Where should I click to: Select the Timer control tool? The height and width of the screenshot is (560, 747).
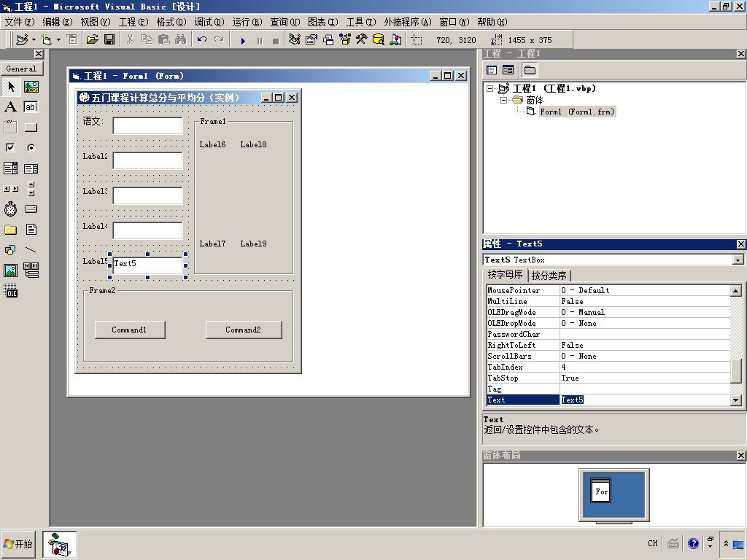click(10, 209)
